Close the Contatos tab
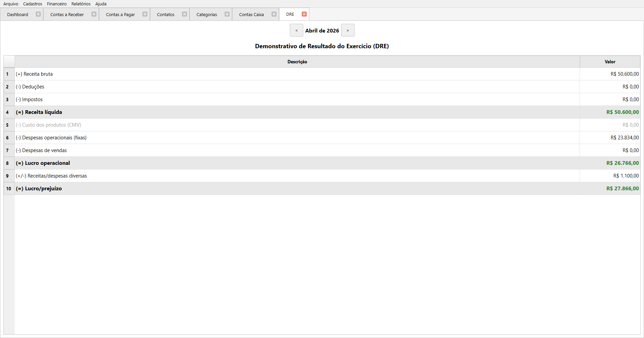 (x=184, y=14)
